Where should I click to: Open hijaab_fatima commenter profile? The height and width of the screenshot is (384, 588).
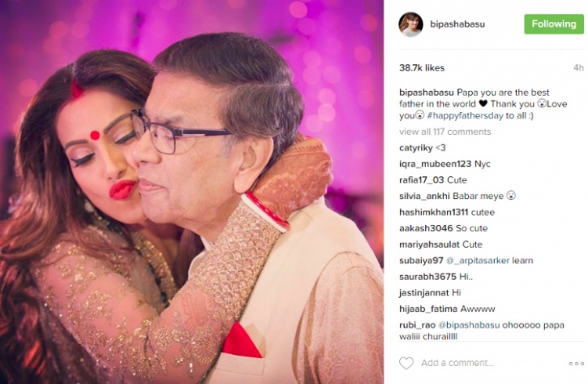tap(428, 309)
